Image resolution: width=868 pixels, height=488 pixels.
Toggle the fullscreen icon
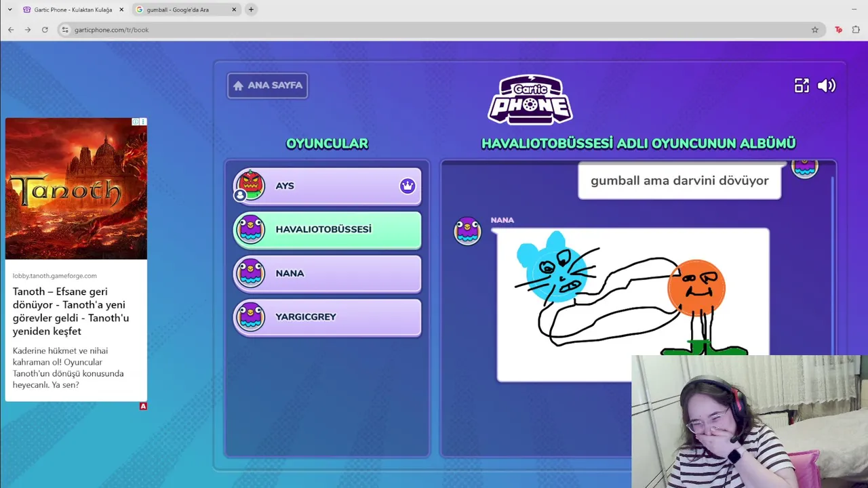pyautogui.click(x=802, y=85)
